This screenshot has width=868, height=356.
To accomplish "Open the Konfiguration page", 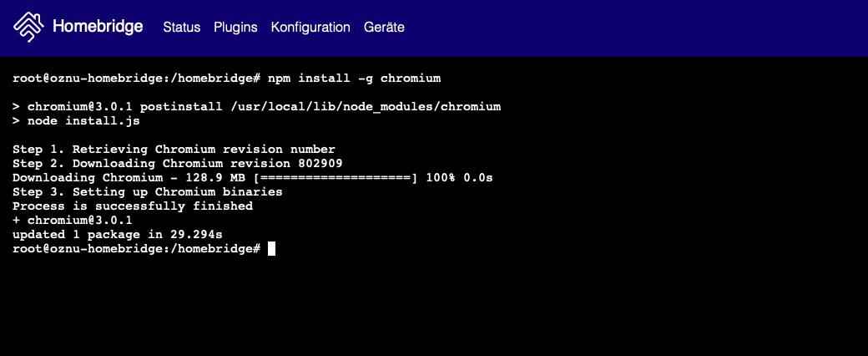I will pos(310,28).
